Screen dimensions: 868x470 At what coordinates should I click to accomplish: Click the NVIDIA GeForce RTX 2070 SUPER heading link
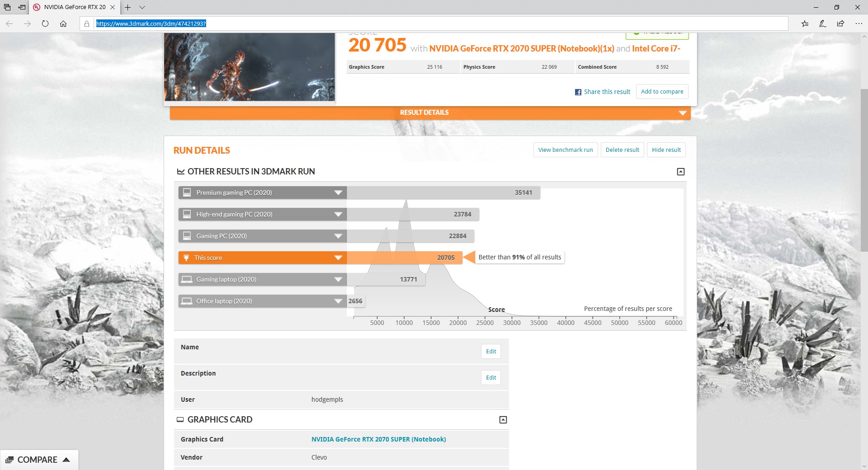click(x=521, y=48)
